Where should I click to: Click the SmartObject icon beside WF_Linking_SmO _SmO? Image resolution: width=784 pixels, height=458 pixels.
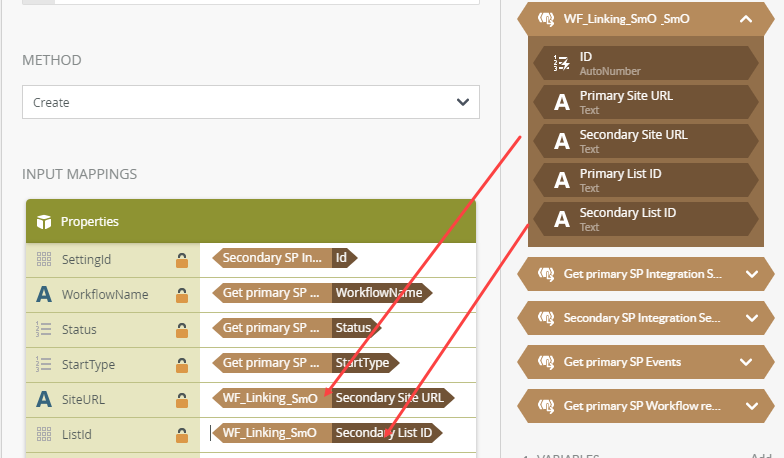tap(546, 18)
